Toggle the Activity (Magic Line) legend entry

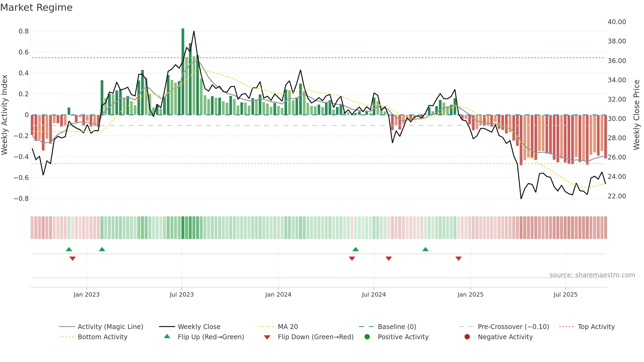click(x=101, y=327)
